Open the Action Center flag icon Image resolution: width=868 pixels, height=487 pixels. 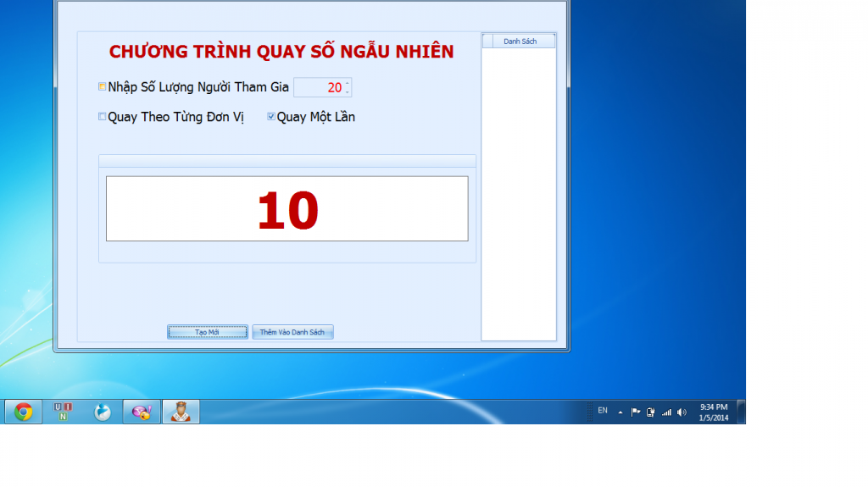[x=636, y=412]
